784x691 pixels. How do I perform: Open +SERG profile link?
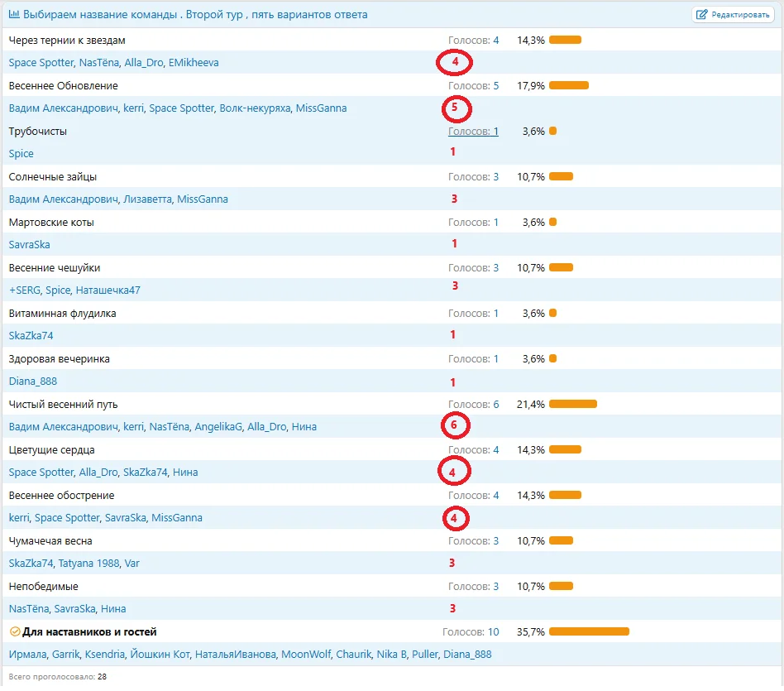point(25,290)
